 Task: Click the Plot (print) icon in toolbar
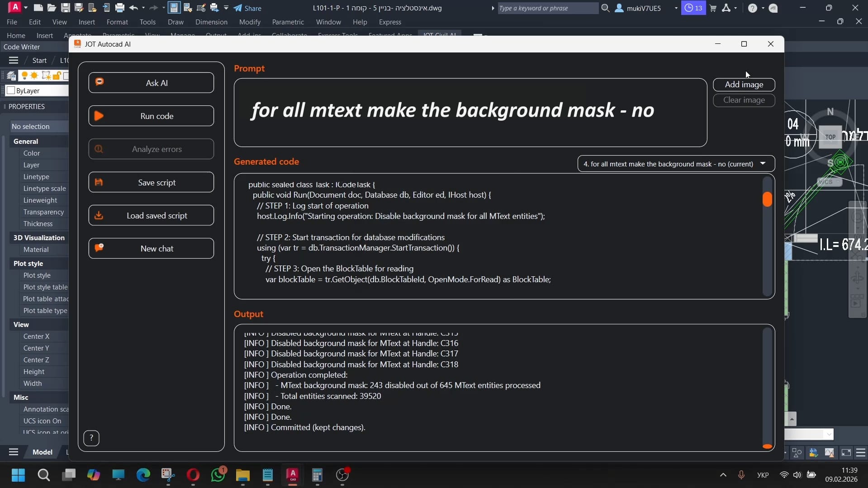(120, 8)
